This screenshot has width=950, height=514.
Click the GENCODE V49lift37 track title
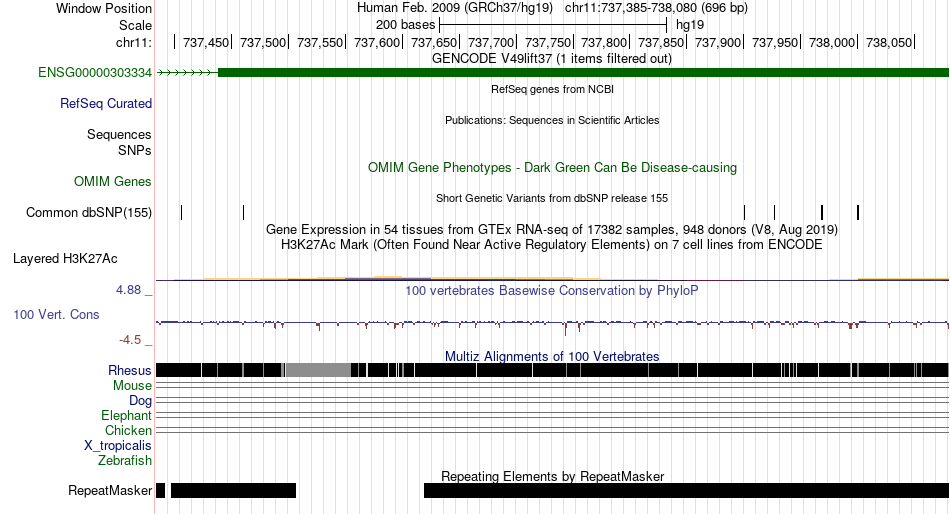[x=551, y=59]
